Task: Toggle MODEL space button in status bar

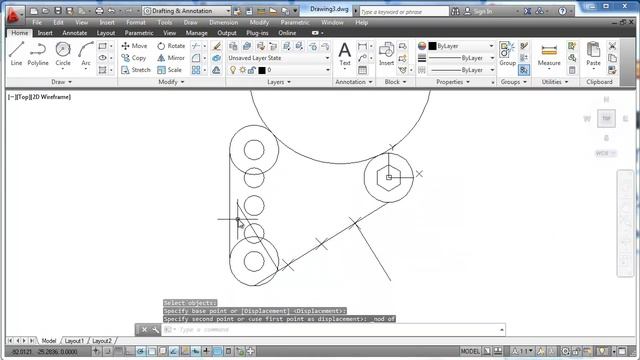Action: point(470,351)
